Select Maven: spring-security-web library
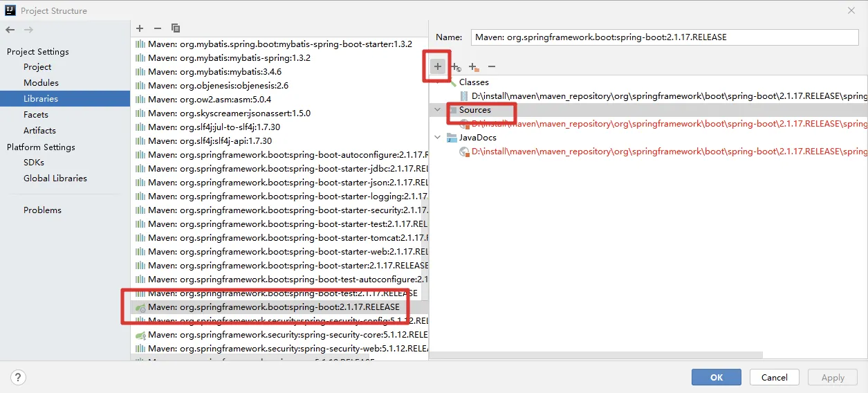Viewport: 868px width, 393px height. [279, 349]
